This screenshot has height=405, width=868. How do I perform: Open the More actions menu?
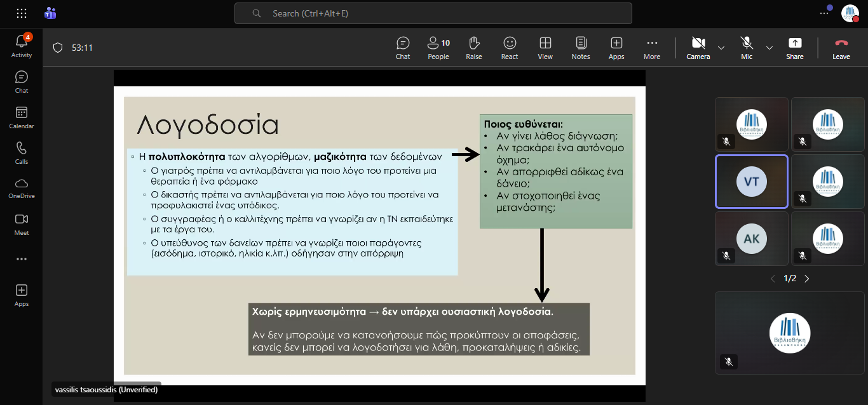click(651, 48)
